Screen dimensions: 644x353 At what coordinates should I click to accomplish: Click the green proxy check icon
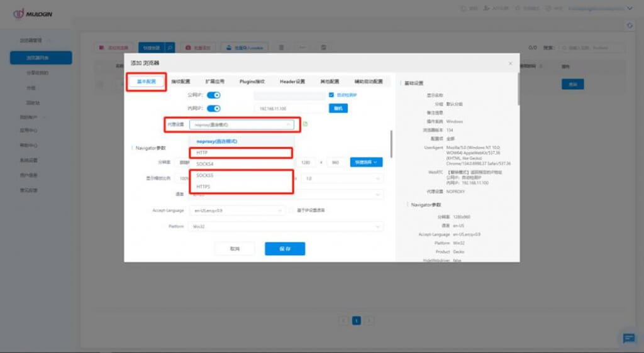(x=305, y=124)
